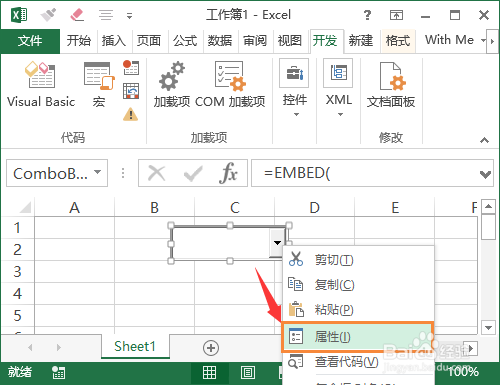Viewport: 500px width, 385px height.
Task: Click macro recording icon in status bar
Action: click(59, 373)
